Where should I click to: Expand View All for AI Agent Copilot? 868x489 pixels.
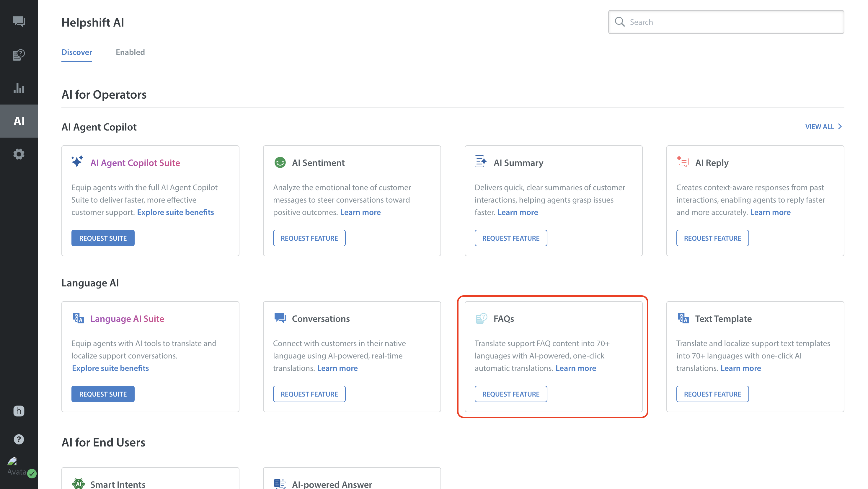pos(823,127)
